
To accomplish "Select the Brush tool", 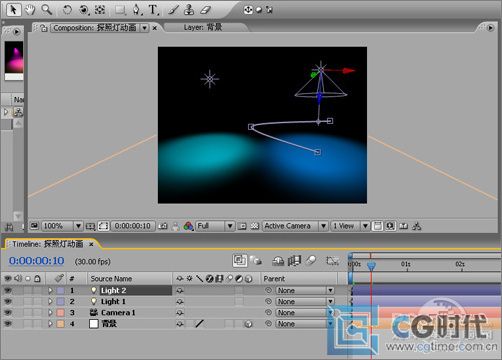I will tap(173, 10).
